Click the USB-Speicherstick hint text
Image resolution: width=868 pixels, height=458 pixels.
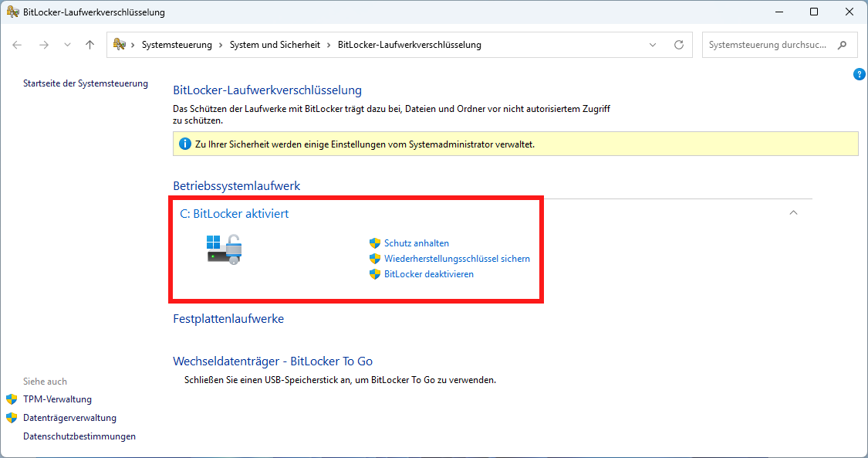340,380
